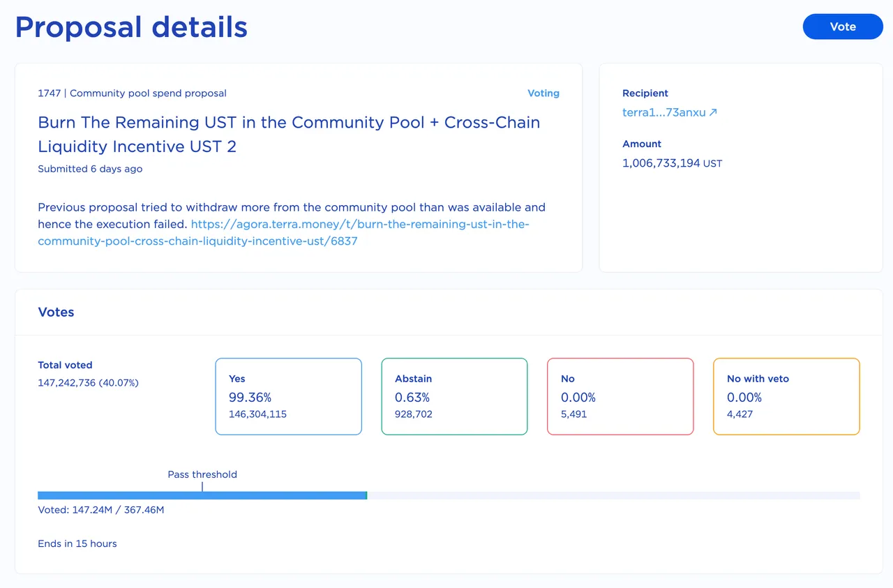Open recipient address terra1...73anxu link

click(x=670, y=112)
